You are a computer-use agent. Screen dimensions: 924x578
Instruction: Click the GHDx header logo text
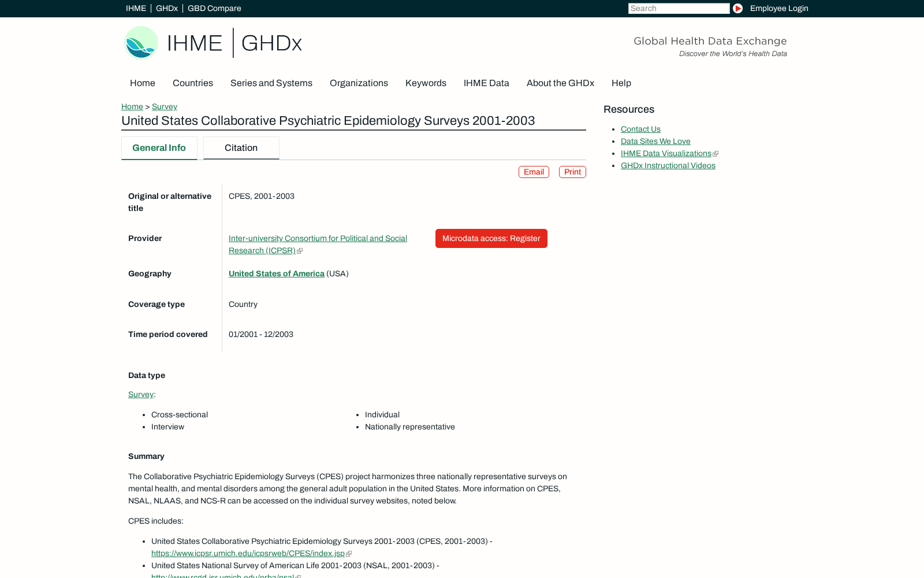tap(271, 43)
